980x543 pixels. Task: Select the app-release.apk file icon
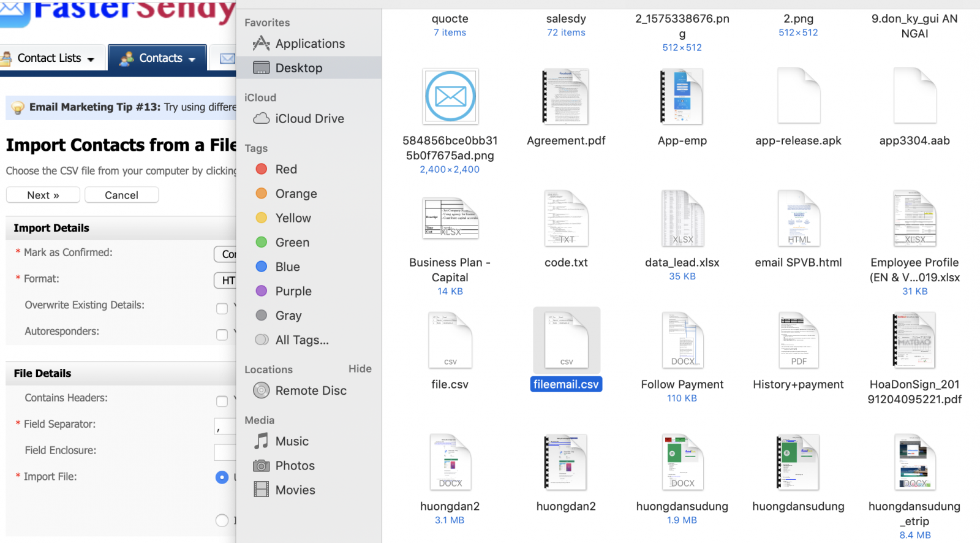[x=798, y=97]
